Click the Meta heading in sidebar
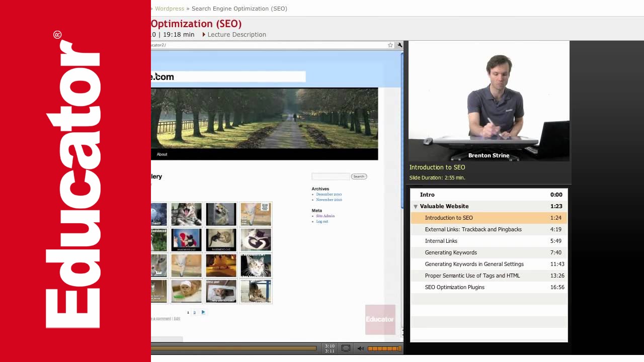 click(317, 211)
